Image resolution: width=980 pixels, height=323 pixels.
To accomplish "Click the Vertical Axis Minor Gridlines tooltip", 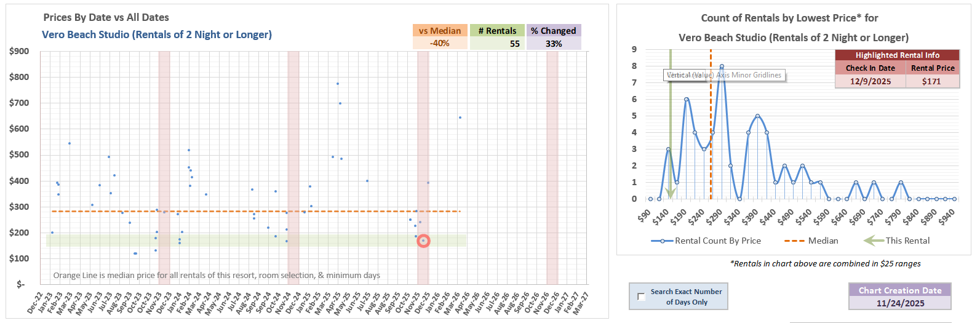I will [x=724, y=75].
